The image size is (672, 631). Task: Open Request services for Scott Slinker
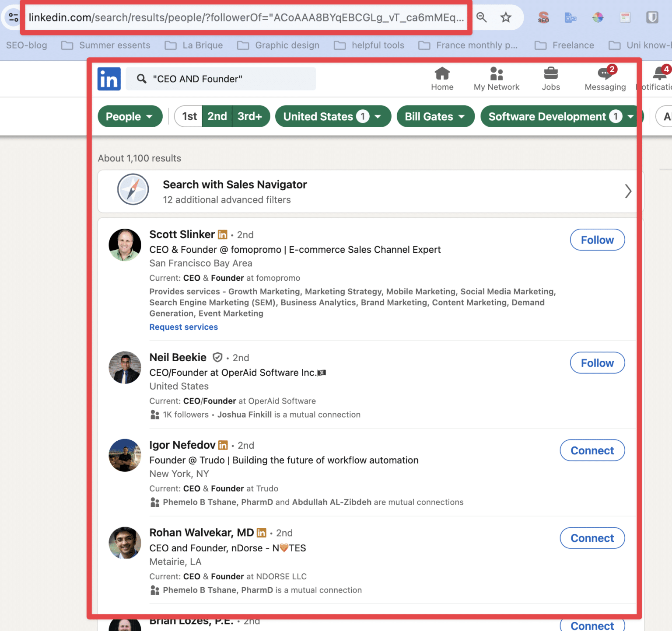click(x=183, y=327)
